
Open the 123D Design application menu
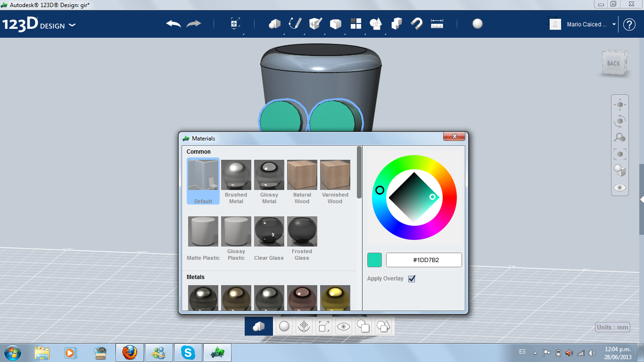pos(39,25)
